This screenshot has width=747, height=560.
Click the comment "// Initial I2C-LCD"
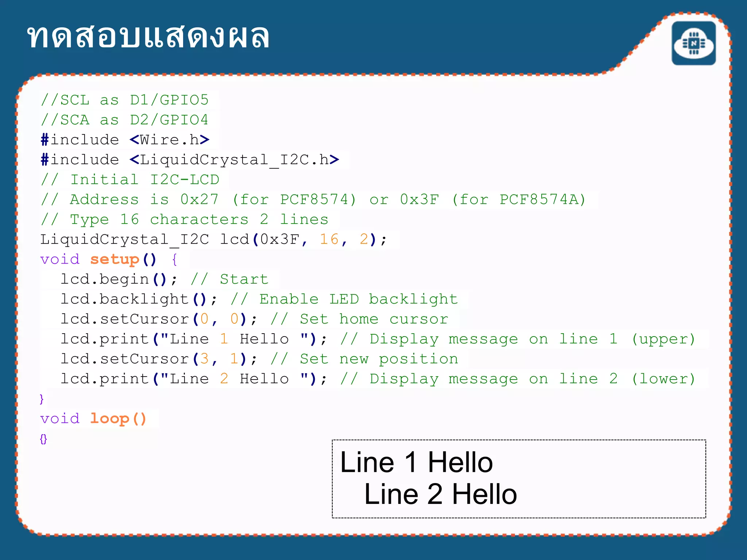coord(130,179)
